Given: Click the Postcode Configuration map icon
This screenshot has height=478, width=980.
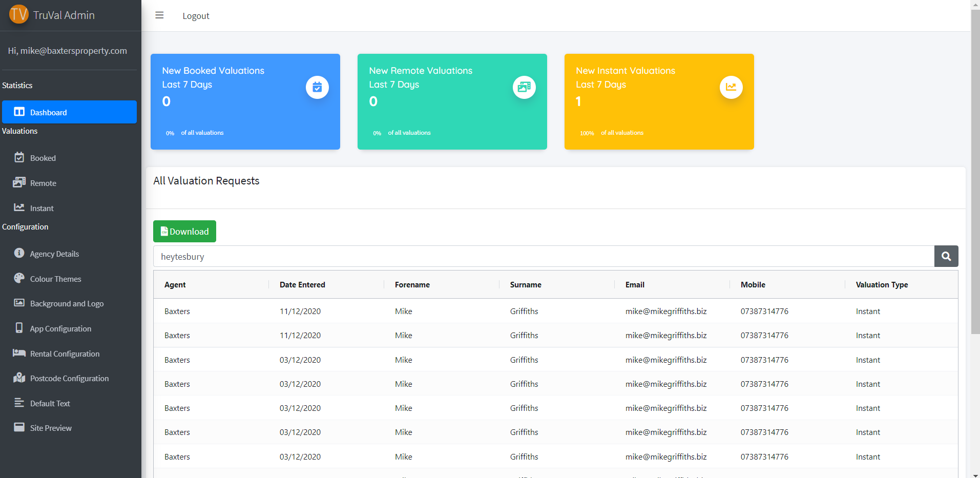Looking at the screenshot, I should click(x=19, y=378).
